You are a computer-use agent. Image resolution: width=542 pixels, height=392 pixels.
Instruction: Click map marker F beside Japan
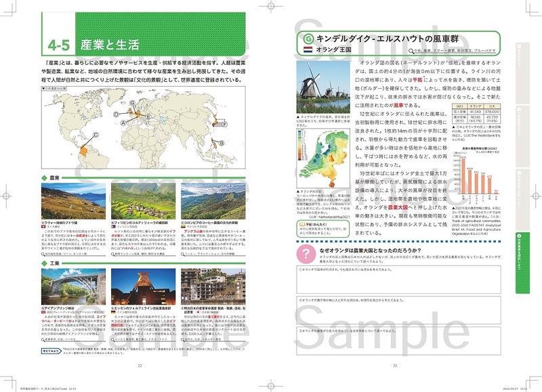[225, 125]
